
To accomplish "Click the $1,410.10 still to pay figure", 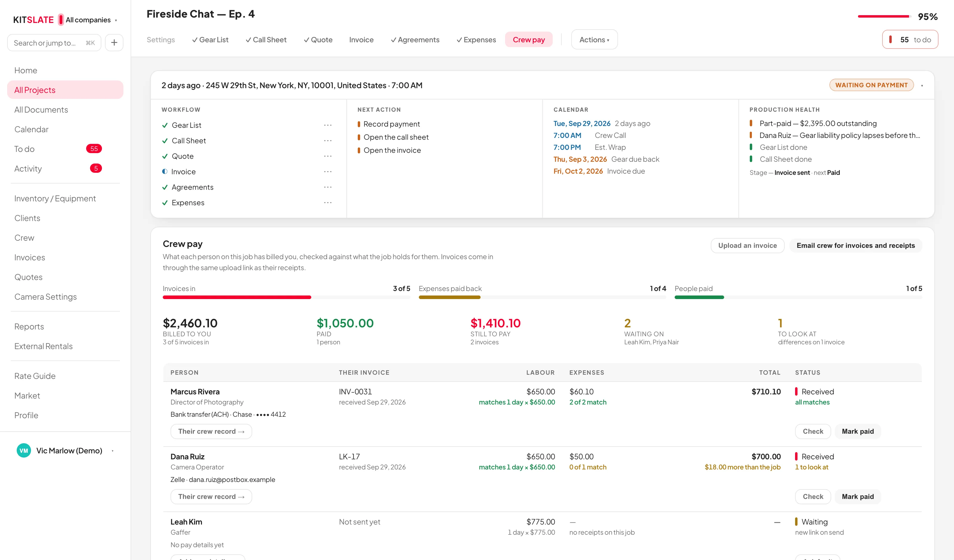I will tap(495, 323).
